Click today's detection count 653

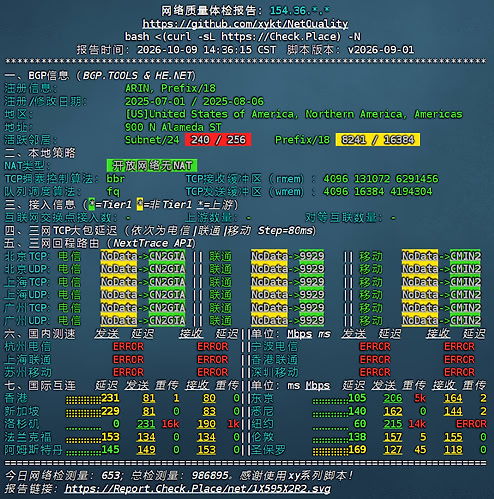coord(110,475)
